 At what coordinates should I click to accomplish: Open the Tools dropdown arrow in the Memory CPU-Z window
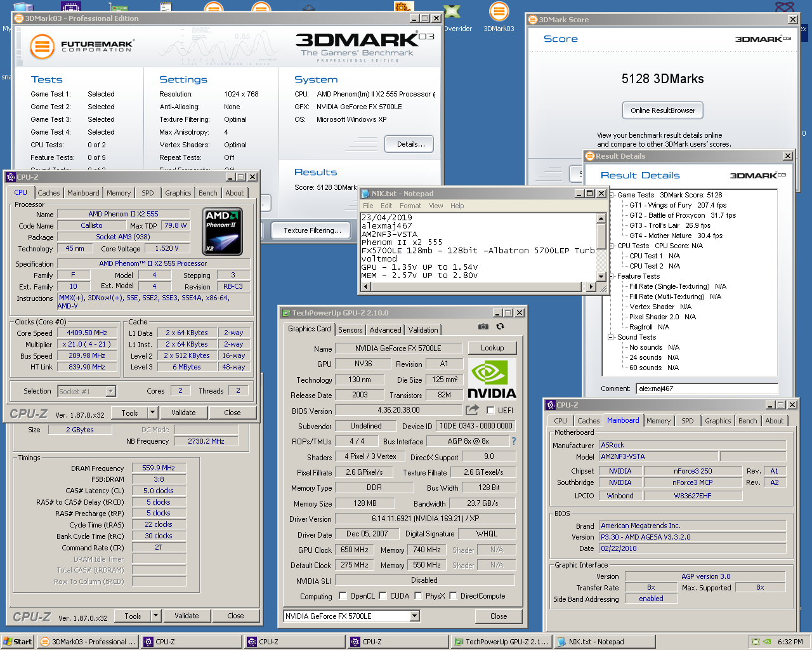click(155, 616)
